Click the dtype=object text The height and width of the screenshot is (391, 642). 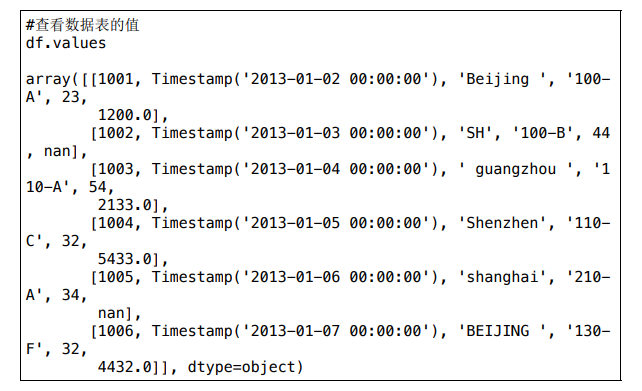241,367
